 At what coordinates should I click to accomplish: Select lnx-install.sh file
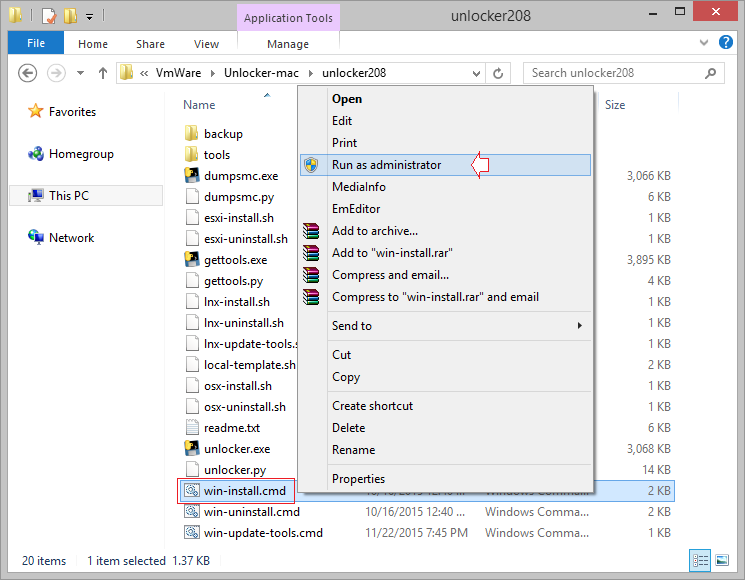[237, 302]
